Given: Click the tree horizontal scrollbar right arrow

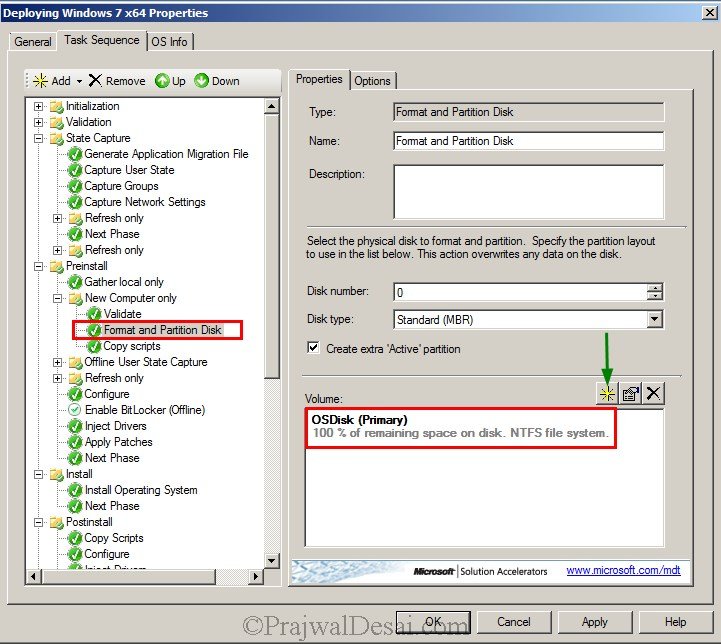Looking at the screenshot, I should click(256, 576).
